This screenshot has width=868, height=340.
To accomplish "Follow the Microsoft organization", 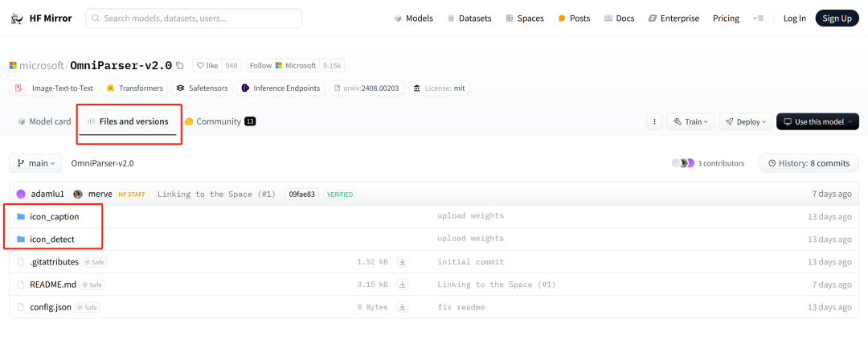I will click(x=283, y=65).
